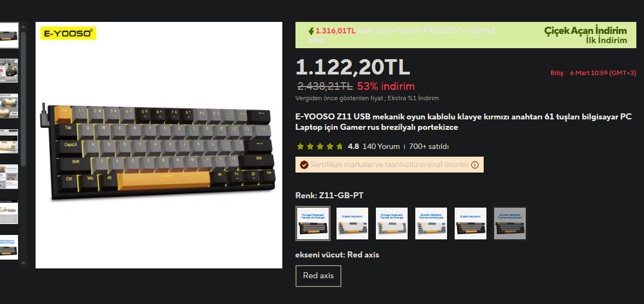Click the thumbnail strip scrollbar
This screenshot has height=304, width=644.
[24, 99]
